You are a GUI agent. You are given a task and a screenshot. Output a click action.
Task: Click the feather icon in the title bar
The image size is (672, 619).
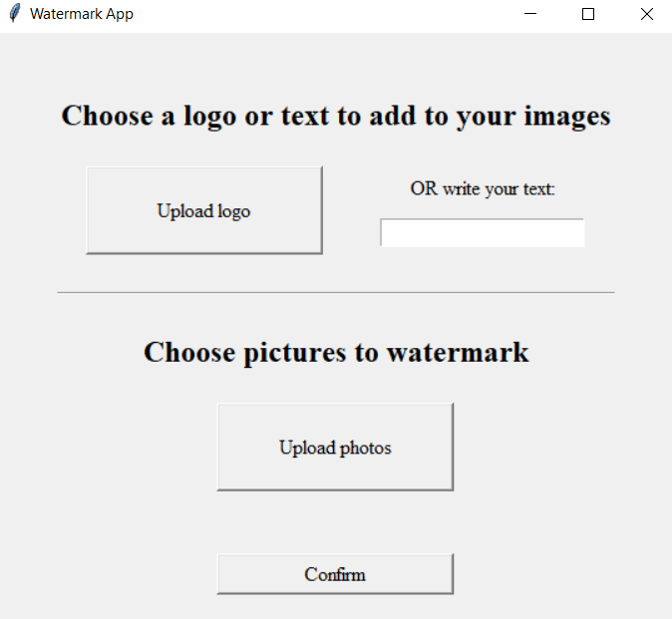pyautogui.click(x=15, y=13)
